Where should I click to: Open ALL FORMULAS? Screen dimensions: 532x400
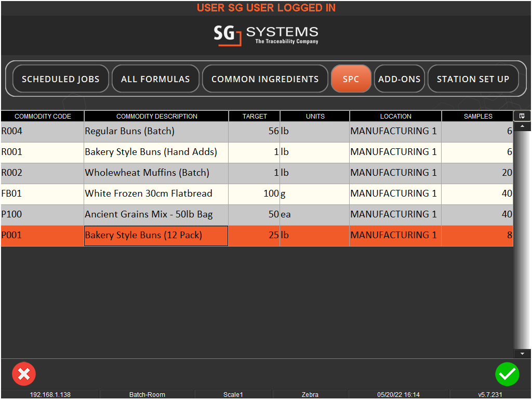click(x=155, y=79)
